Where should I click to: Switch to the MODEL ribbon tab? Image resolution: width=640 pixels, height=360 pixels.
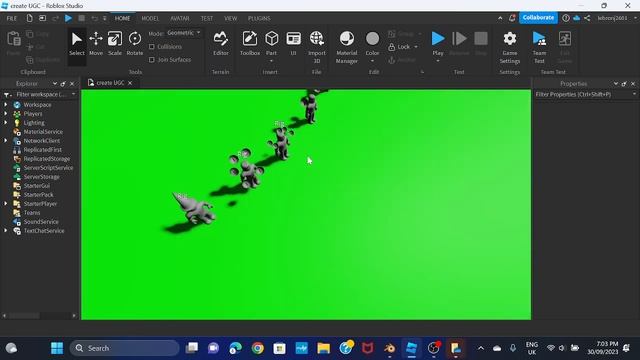click(150, 18)
